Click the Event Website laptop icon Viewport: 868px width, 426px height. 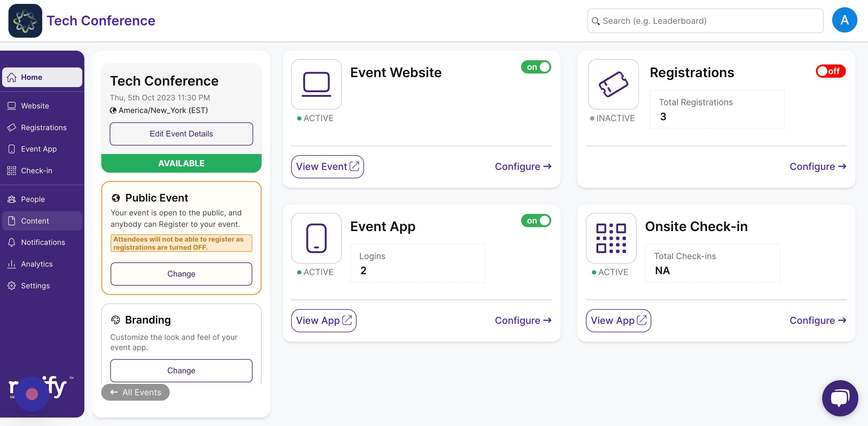pos(316,84)
